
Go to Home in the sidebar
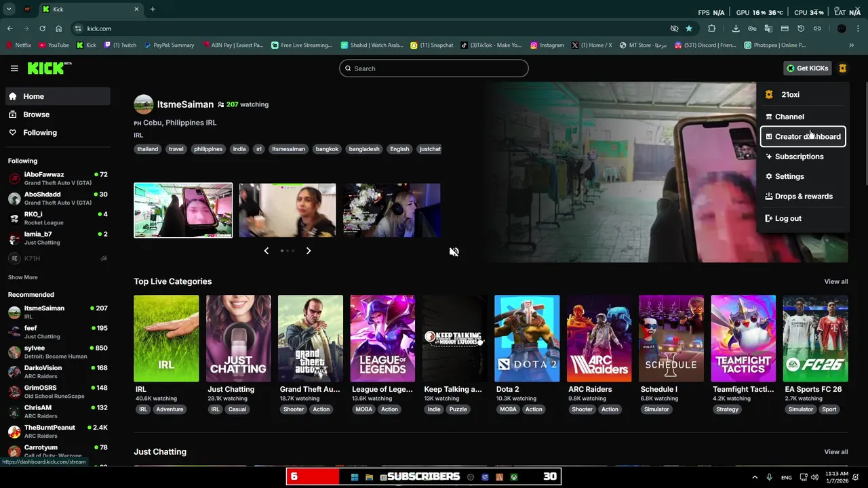pos(58,96)
